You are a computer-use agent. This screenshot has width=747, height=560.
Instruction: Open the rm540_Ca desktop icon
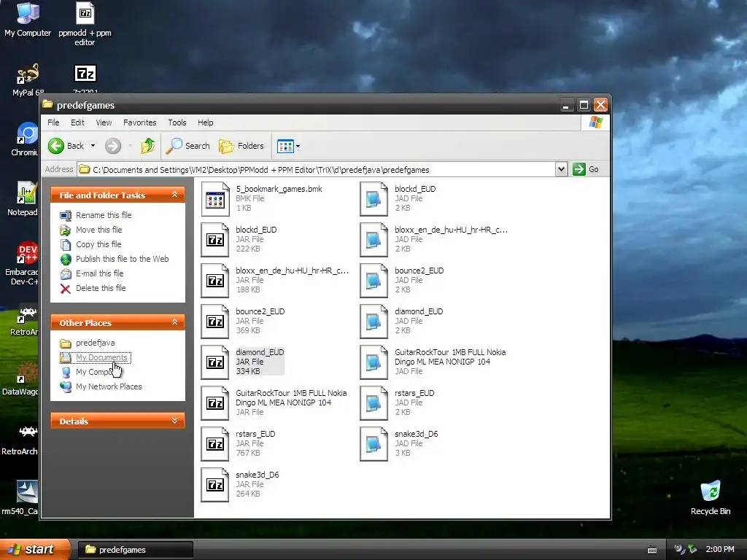tap(20, 498)
